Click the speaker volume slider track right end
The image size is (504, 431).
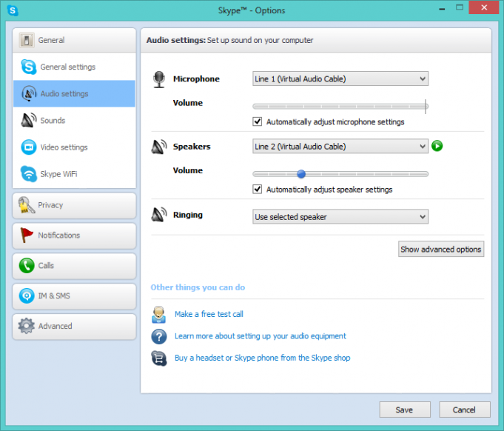[x=426, y=174]
